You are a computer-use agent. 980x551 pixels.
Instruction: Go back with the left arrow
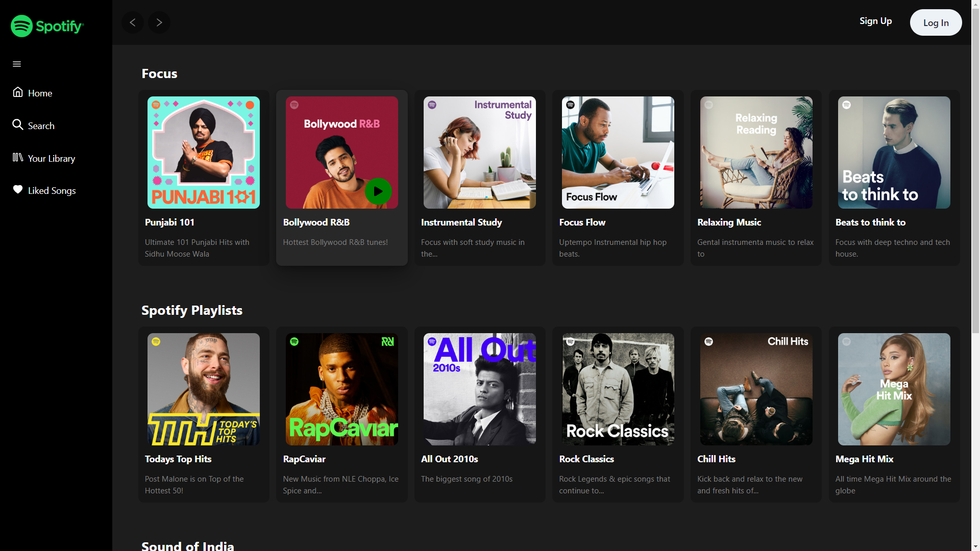pos(133,22)
